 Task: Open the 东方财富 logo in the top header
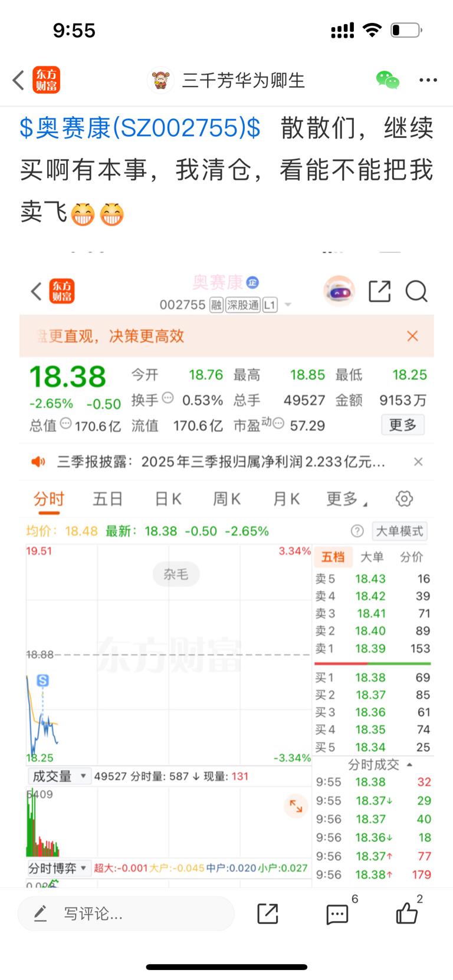[x=47, y=80]
